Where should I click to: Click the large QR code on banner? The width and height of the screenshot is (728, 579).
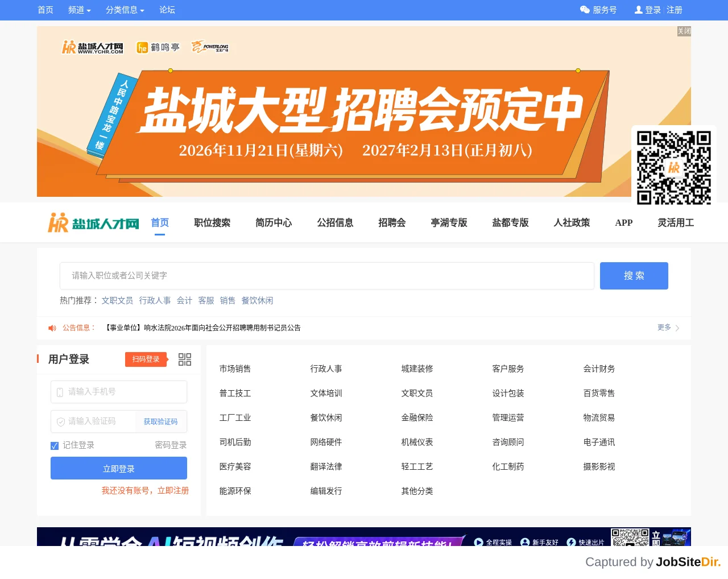[x=674, y=167]
